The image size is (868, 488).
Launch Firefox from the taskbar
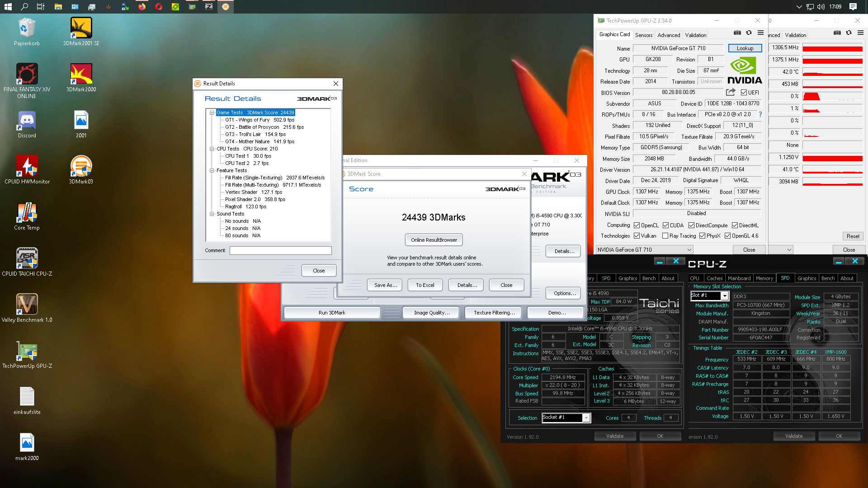coord(142,7)
